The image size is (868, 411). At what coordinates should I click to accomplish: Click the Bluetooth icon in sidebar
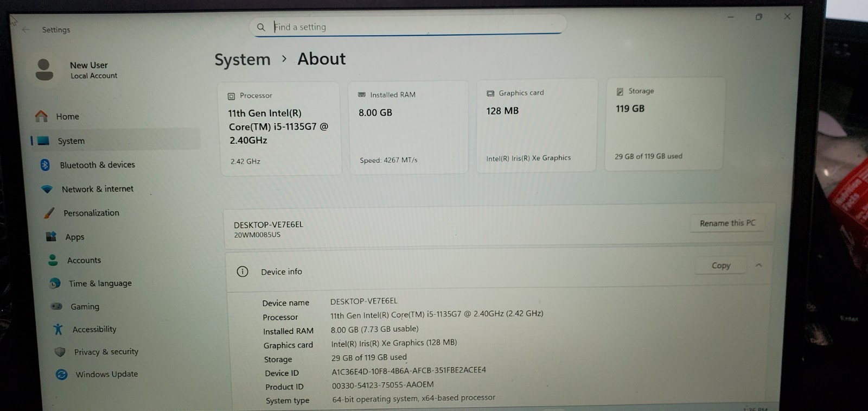pyautogui.click(x=45, y=165)
